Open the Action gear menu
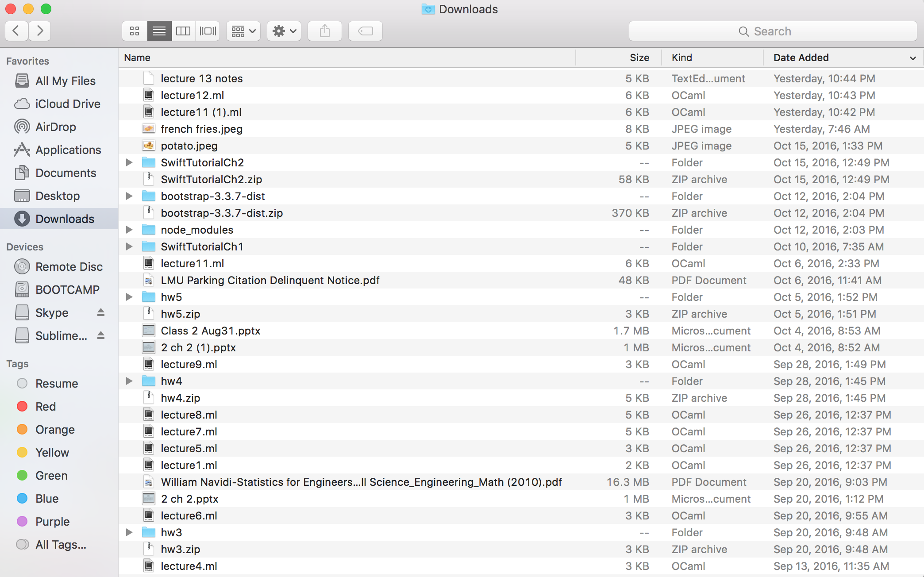The width and height of the screenshot is (924, 577). tap(284, 31)
